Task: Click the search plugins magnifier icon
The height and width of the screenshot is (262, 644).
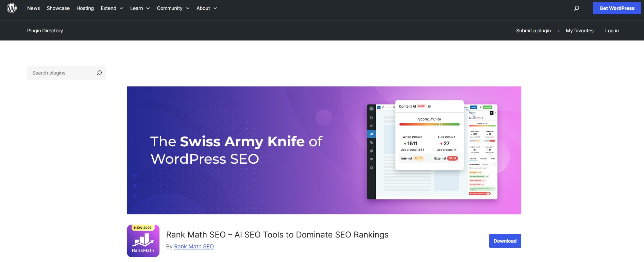Action: [x=99, y=73]
